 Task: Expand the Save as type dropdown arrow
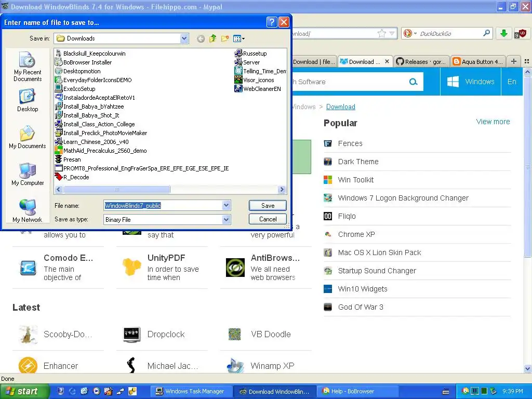coord(227,220)
